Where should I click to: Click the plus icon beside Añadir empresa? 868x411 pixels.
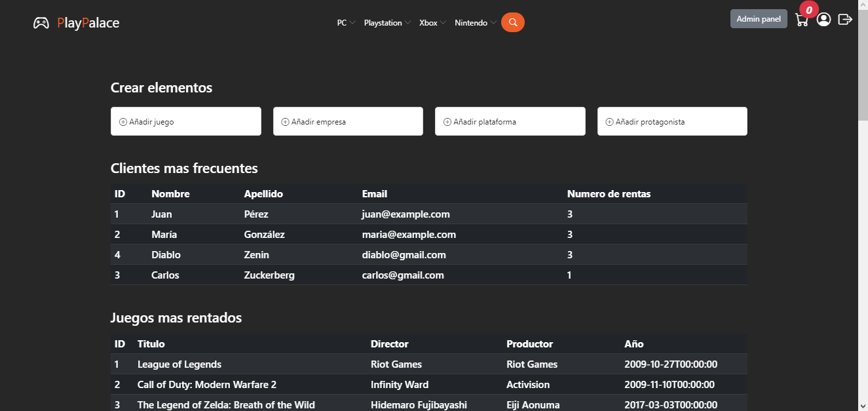(x=285, y=122)
